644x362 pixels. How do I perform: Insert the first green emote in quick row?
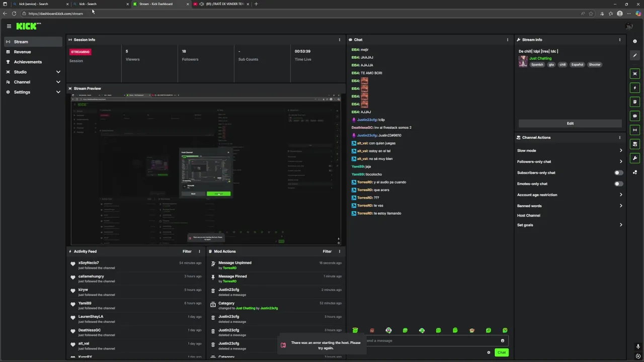(355, 330)
